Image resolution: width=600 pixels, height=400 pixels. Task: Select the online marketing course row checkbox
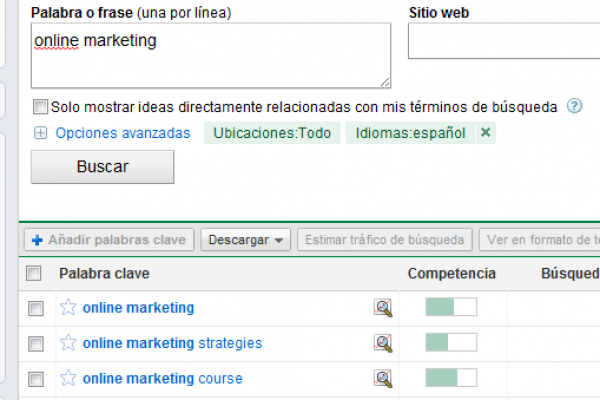[x=36, y=379]
